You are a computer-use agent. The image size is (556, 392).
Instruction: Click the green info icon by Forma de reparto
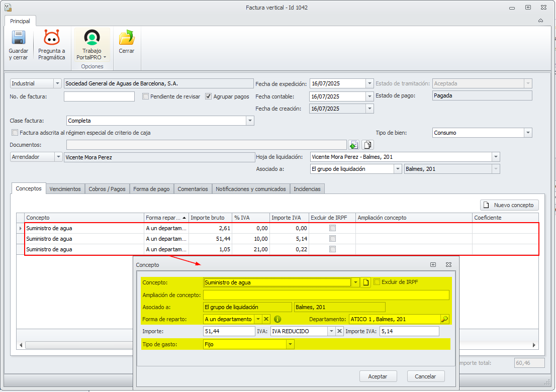(277, 319)
